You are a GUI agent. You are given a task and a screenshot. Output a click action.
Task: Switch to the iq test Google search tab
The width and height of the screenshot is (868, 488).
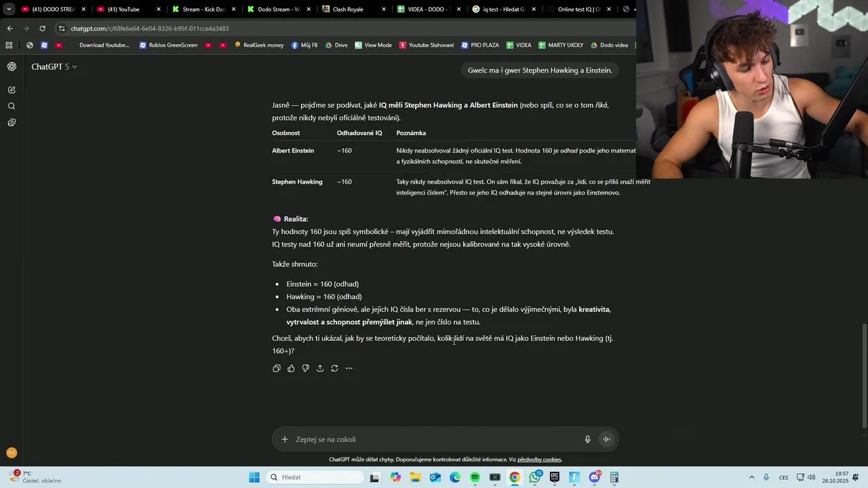(504, 9)
